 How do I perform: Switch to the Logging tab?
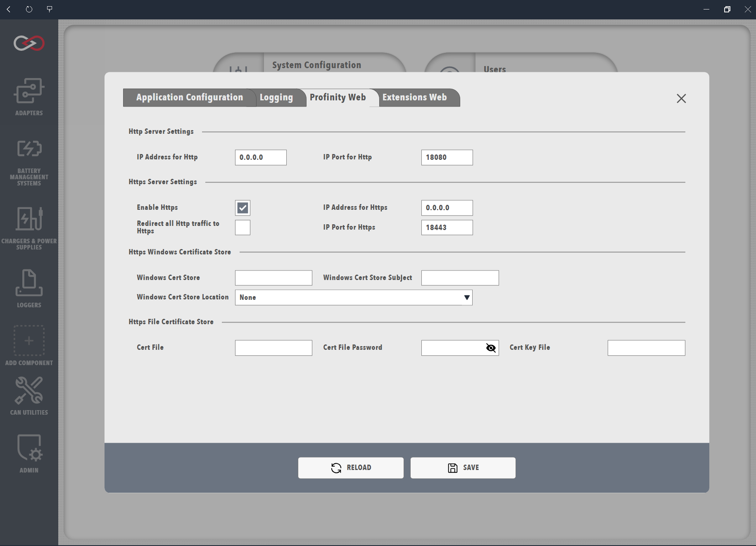pos(276,97)
